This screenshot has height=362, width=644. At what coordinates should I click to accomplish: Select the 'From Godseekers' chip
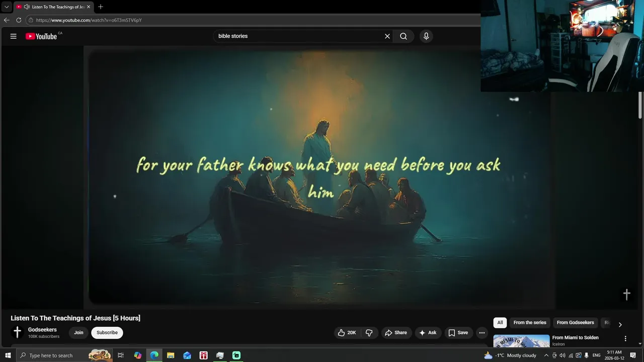click(x=576, y=323)
